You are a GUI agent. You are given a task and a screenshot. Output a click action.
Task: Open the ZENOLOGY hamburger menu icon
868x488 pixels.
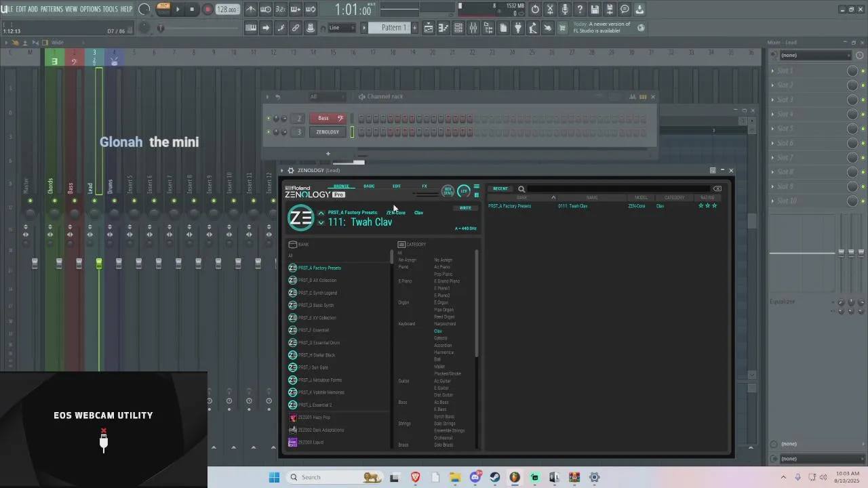click(x=476, y=186)
